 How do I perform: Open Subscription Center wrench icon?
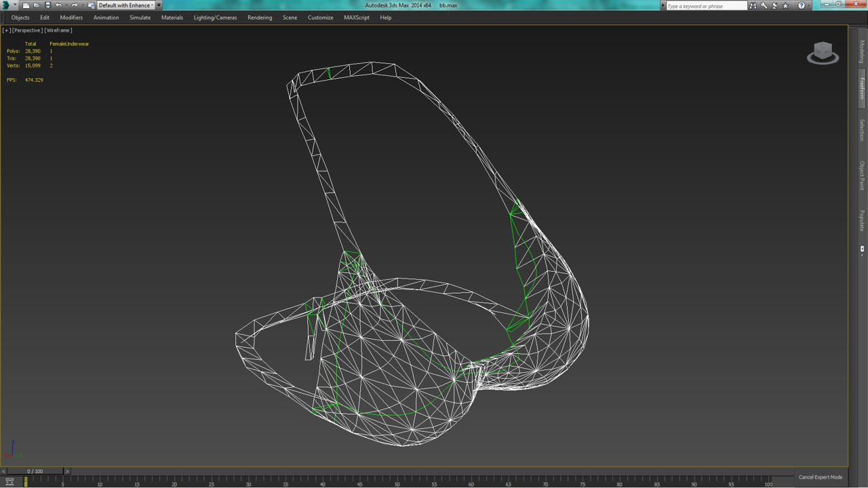(x=764, y=5)
